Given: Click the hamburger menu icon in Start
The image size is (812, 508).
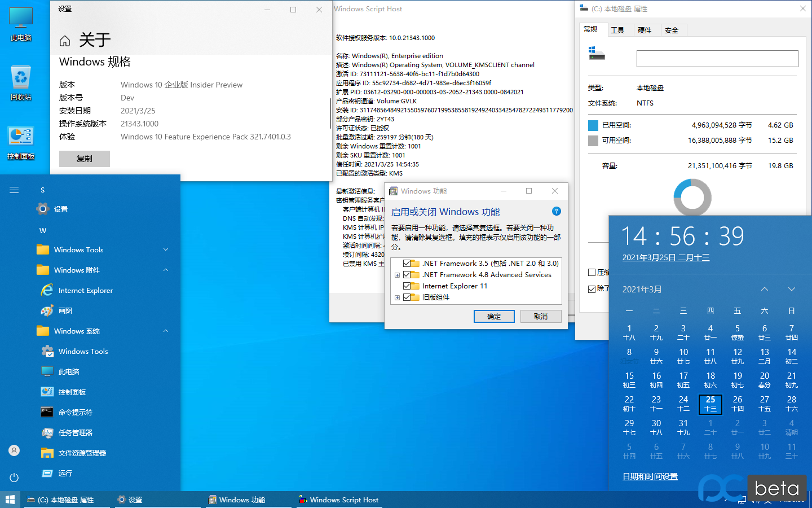Looking at the screenshot, I should tap(14, 190).
